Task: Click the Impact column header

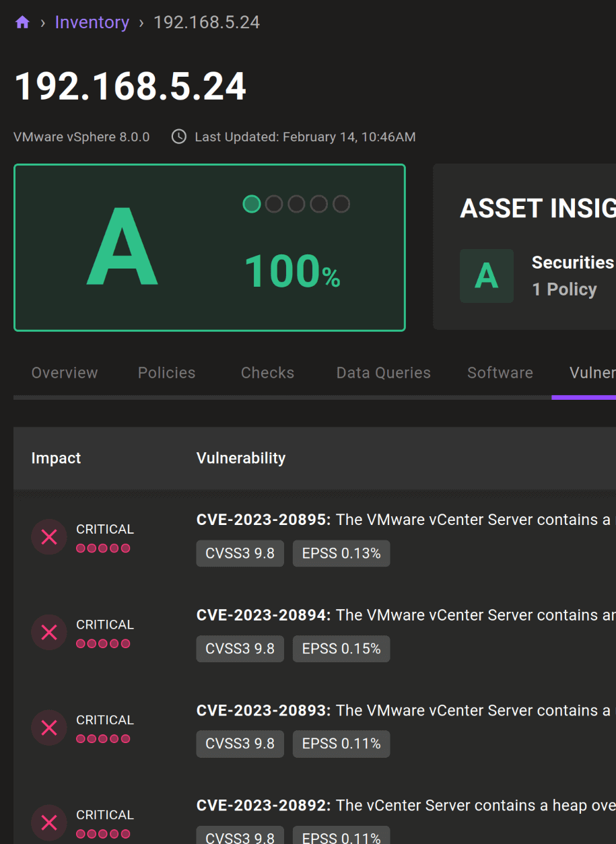Action: [x=56, y=458]
